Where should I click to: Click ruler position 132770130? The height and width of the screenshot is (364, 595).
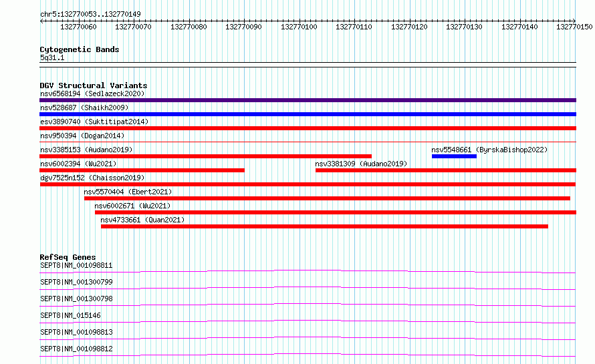[x=464, y=27]
